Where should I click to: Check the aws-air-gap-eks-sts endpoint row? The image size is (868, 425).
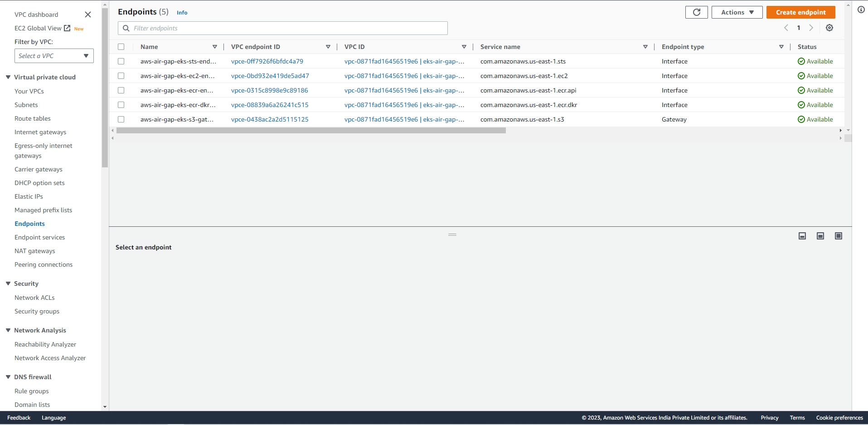point(121,61)
